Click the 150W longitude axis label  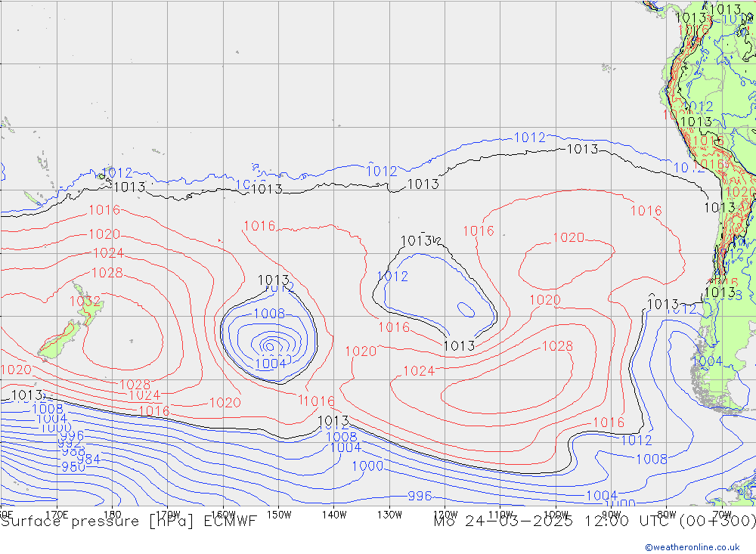[x=279, y=515]
